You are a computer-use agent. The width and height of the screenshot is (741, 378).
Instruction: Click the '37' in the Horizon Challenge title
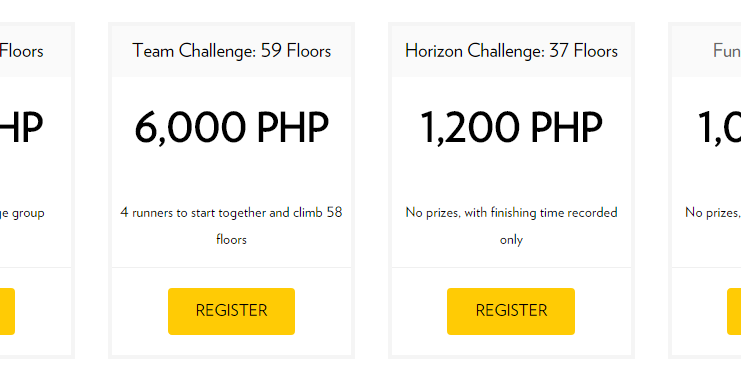559,51
